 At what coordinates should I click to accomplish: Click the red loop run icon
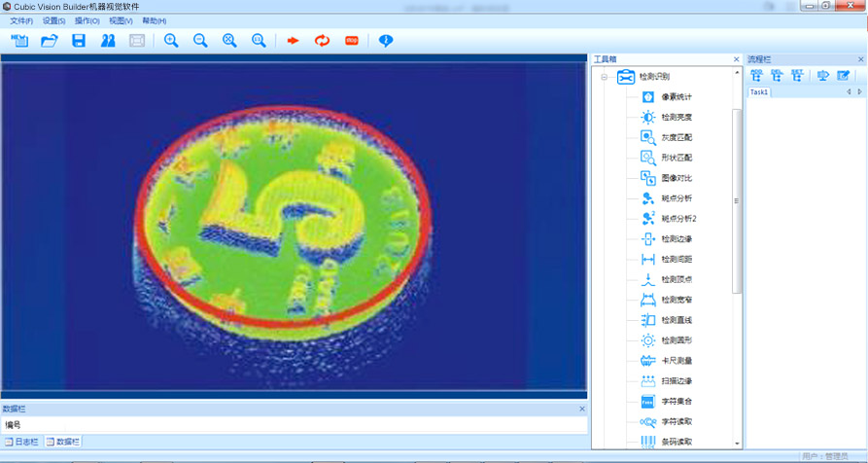322,41
